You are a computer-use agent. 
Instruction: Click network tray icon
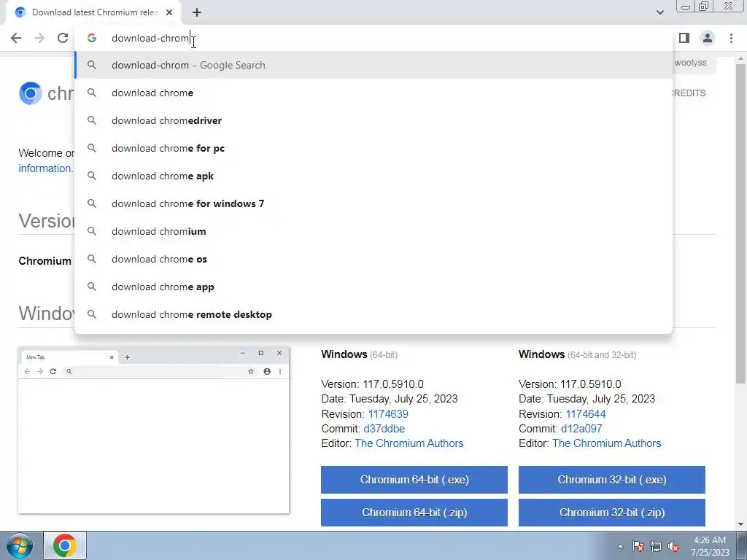(656, 546)
